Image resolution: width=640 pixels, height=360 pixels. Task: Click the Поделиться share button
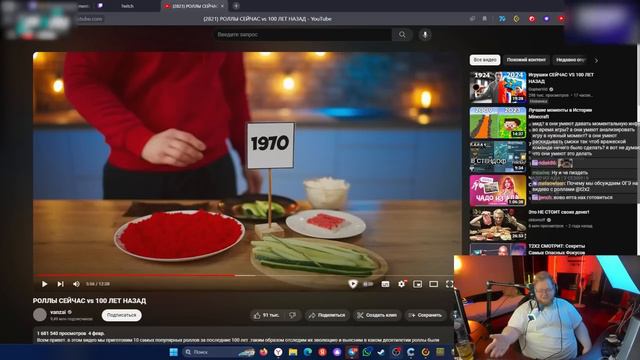click(x=327, y=315)
